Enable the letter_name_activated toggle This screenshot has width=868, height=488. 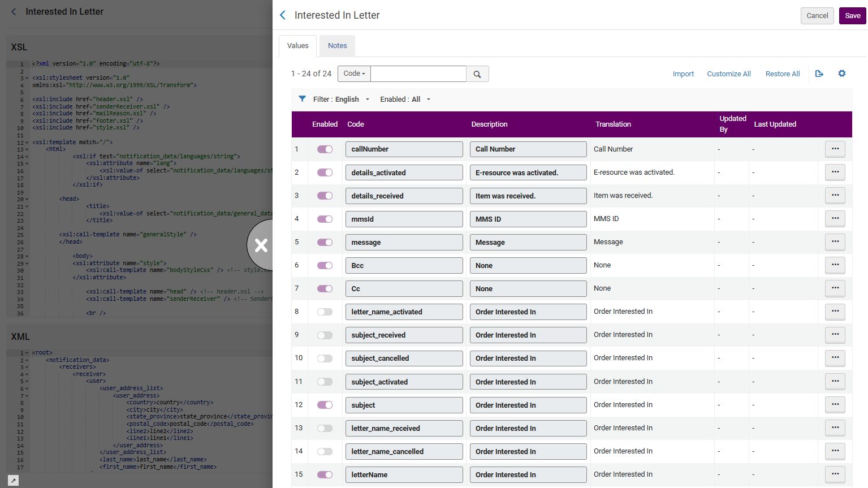tap(325, 312)
